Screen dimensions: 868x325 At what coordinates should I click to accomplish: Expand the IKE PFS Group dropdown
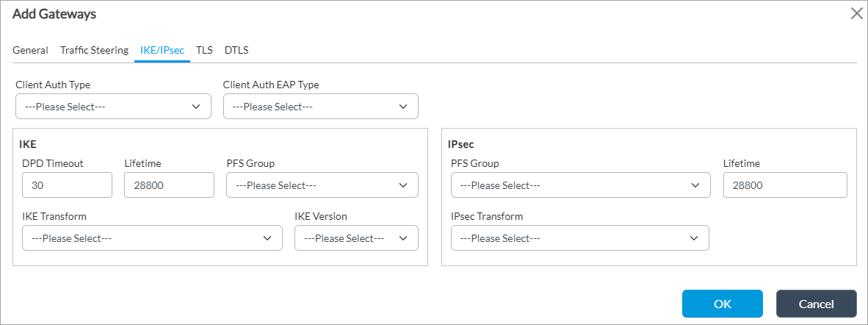(322, 185)
